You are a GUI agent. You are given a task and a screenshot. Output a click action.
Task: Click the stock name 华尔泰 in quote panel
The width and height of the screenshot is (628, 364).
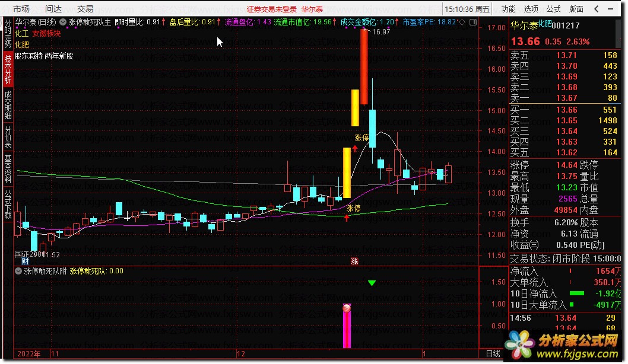(524, 26)
